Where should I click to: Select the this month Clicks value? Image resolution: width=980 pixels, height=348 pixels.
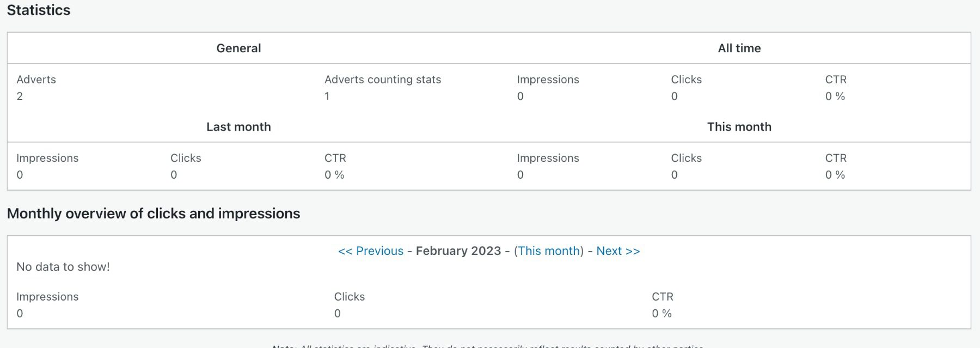point(674,175)
